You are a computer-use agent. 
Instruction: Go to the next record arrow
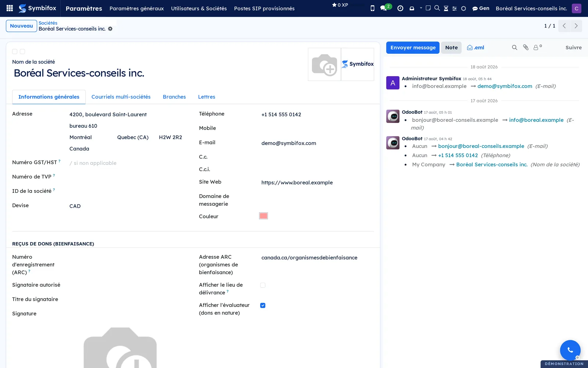(576, 26)
